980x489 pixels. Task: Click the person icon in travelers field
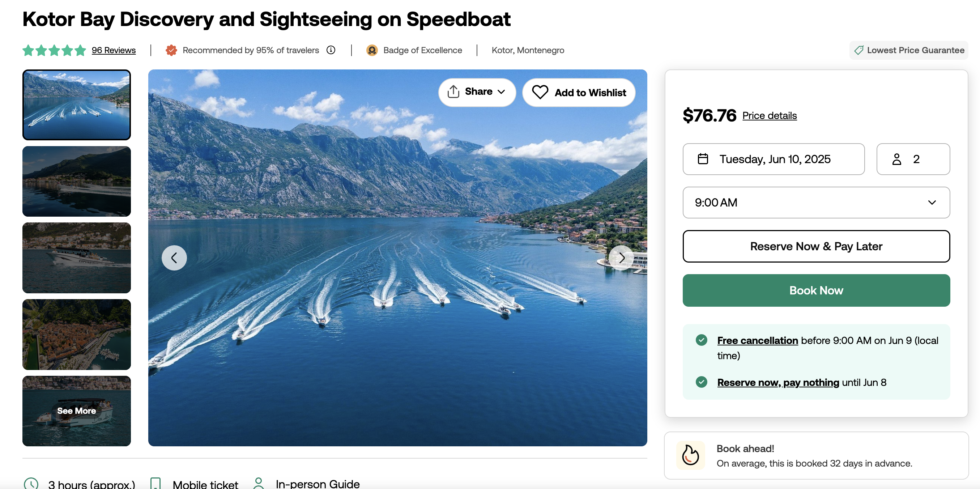pos(897,159)
